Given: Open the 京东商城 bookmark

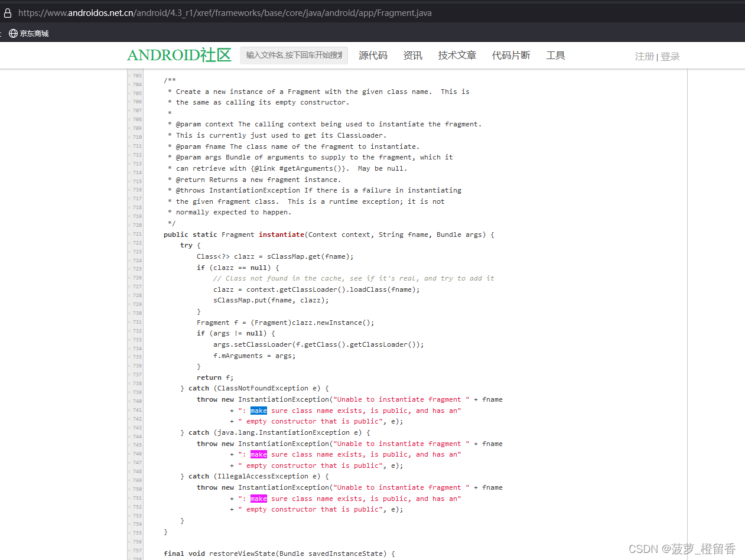Looking at the screenshot, I should (28, 34).
